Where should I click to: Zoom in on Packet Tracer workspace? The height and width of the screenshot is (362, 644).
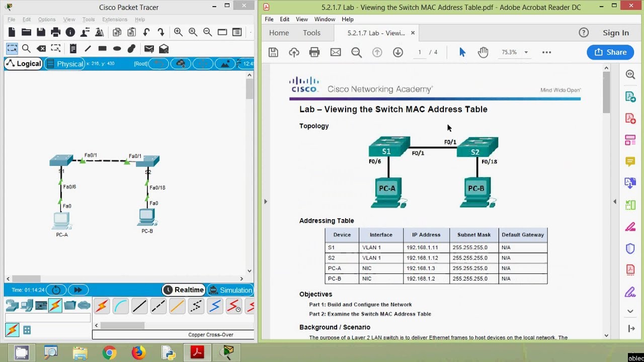coord(178,32)
